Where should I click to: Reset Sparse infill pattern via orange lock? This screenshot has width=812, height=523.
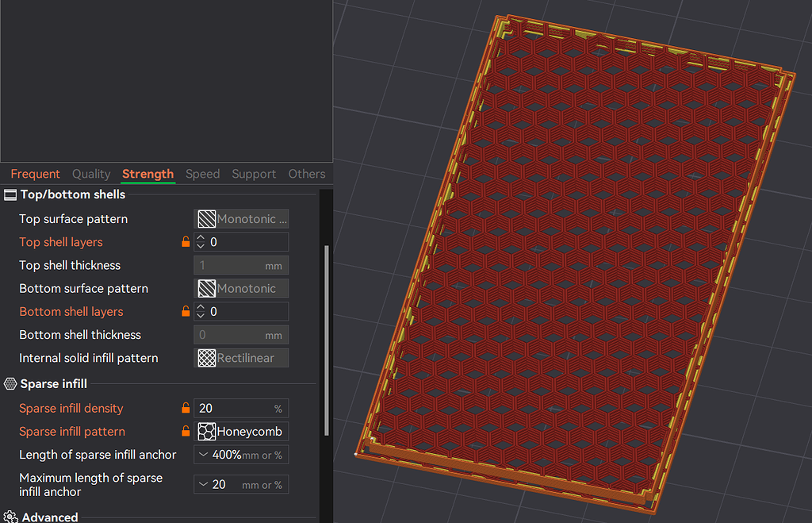tap(186, 431)
